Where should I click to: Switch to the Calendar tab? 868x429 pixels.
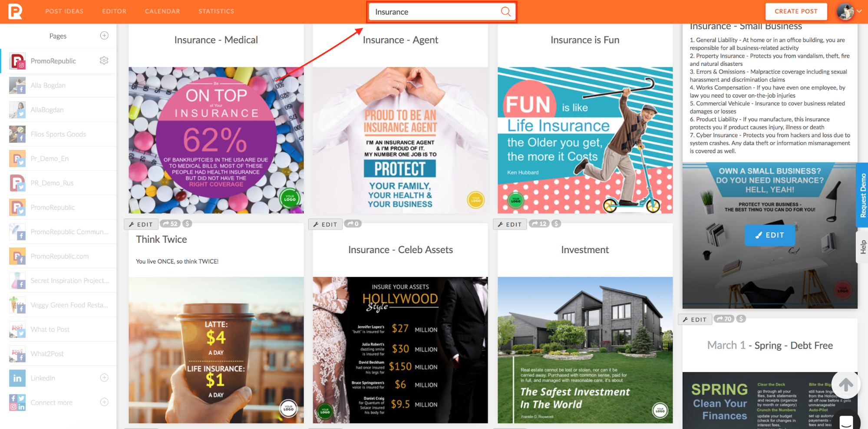(x=162, y=11)
